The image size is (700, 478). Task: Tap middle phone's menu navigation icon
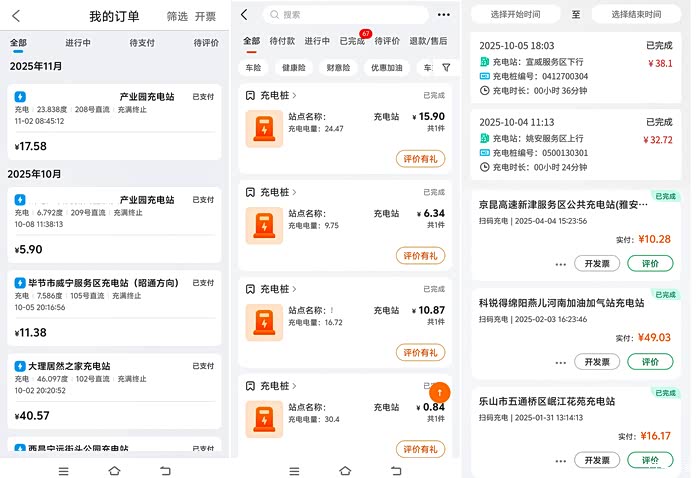[294, 471]
